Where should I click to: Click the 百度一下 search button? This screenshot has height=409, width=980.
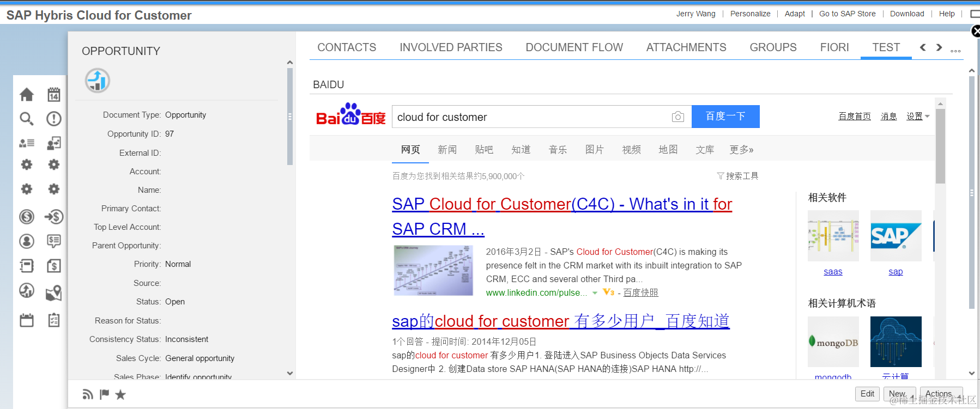click(x=725, y=117)
